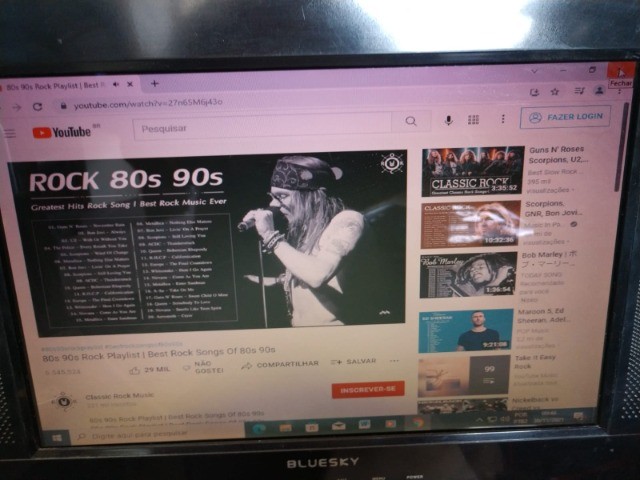Open Chrome media control icon
640x480 pixels.
[x=579, y=91]
